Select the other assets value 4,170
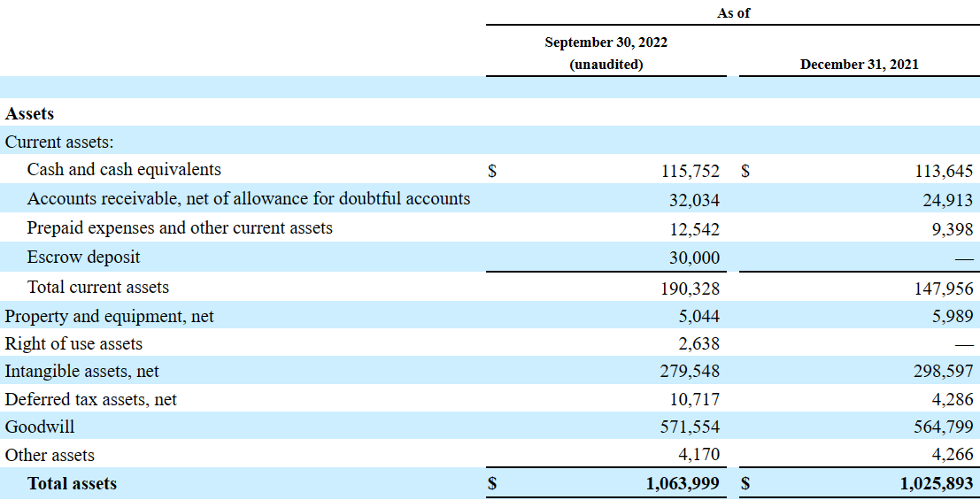980x500 pixels. (698, 454)
